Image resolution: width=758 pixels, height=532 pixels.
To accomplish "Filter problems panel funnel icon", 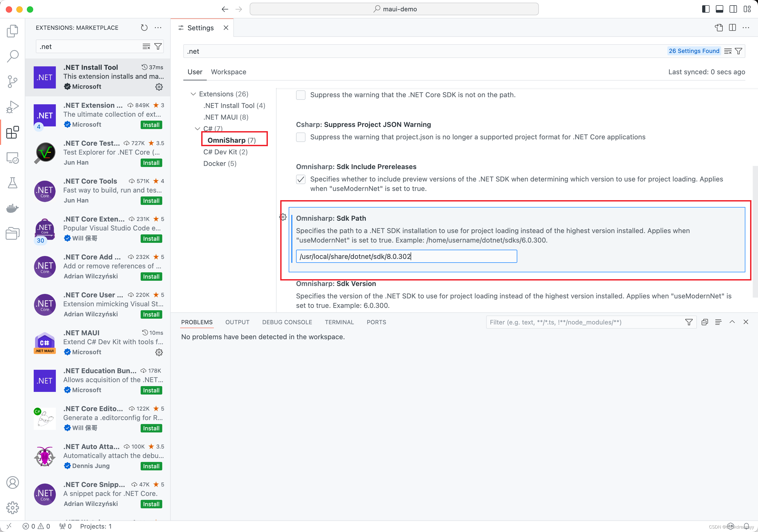I will 689,322.
